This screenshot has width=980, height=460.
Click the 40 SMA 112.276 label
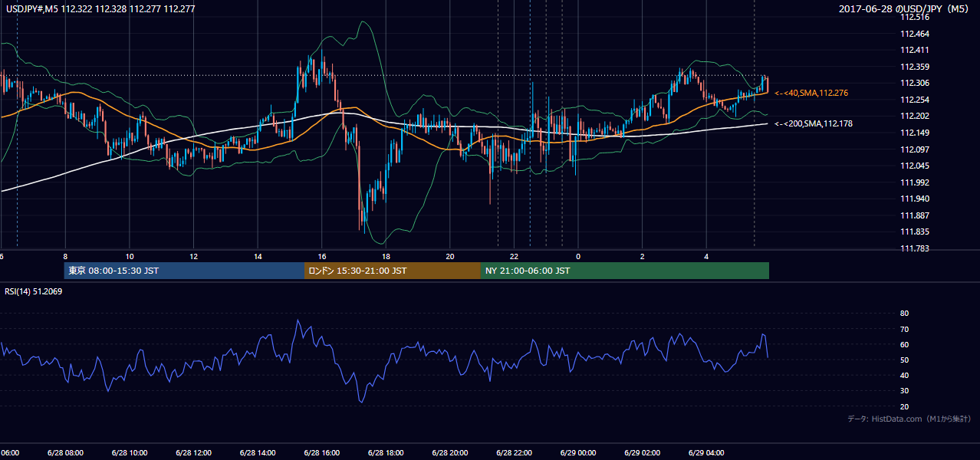[x=813, y=93]
